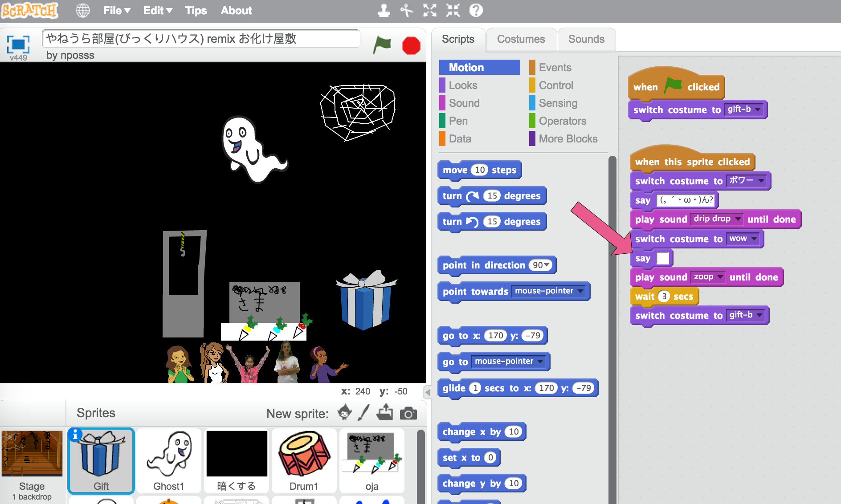This screenshot has height=504, width=841.
Task: Select the Operators block category
Action: click(x=563, y=121)
